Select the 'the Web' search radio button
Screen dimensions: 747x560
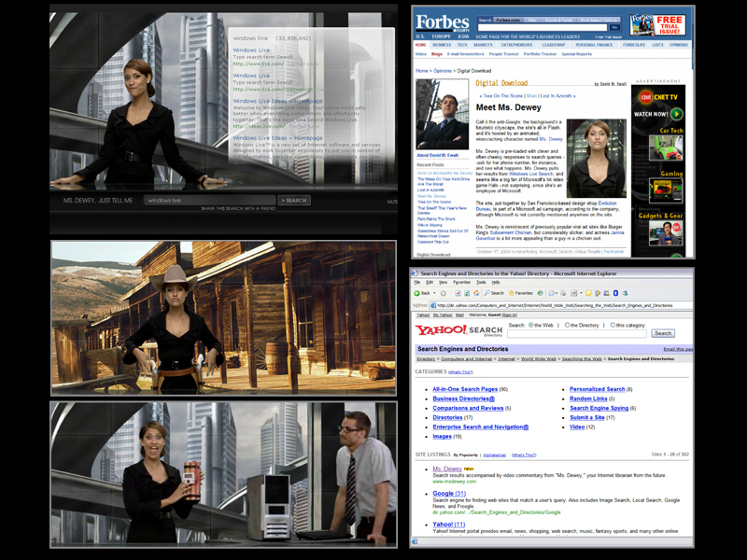[530, 325]
